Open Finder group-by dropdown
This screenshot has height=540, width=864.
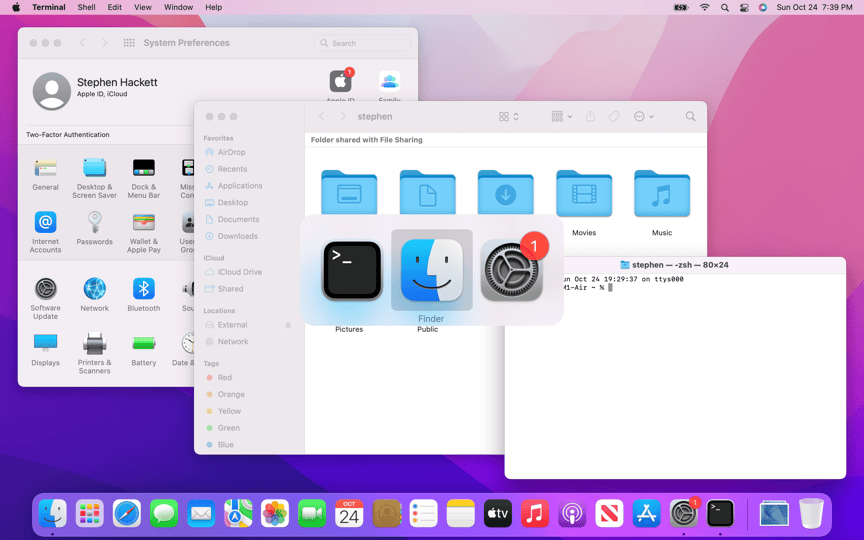coord(561,116)
